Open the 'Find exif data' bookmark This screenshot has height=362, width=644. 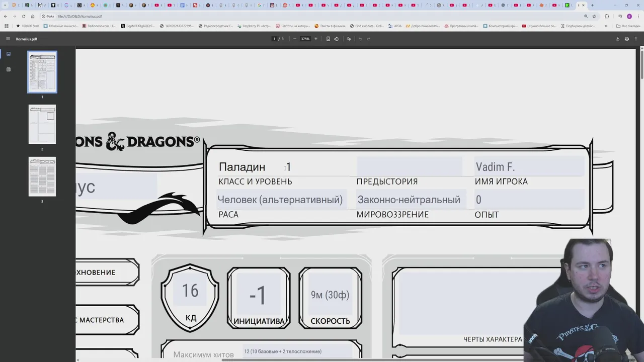(366, 26)
